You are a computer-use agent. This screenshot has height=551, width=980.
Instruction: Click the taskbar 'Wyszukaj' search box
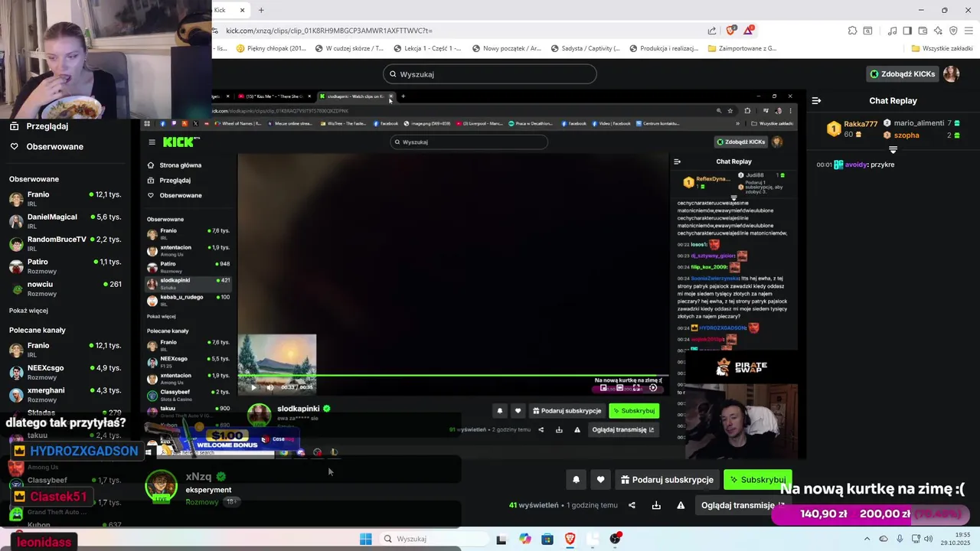[x=434, y=539]
